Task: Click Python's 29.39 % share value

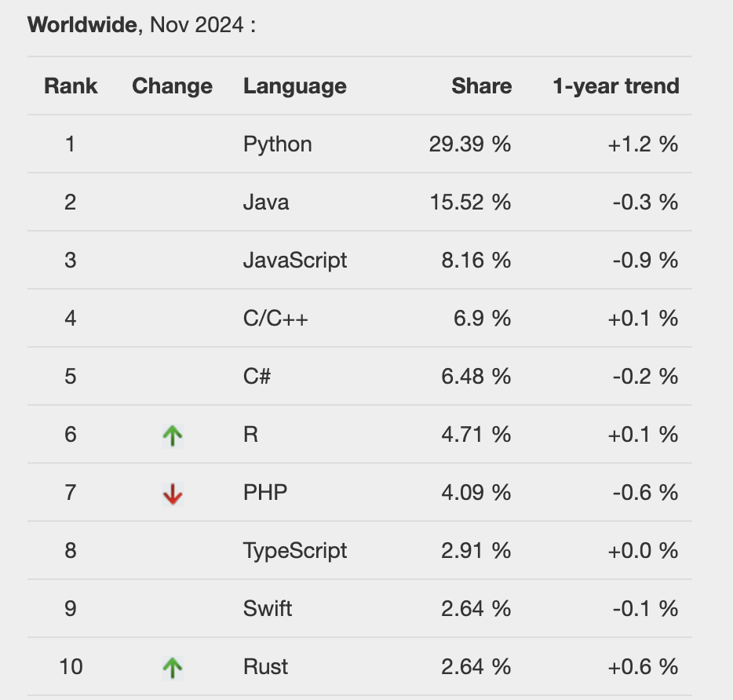Action: (x=469, y=144)
